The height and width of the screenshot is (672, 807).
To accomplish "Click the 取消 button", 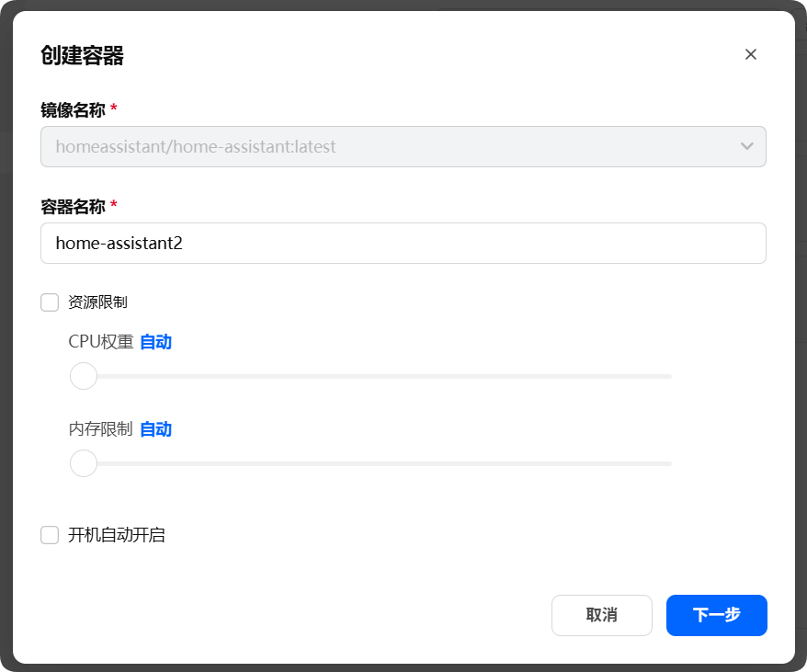I will click(601, 615).
